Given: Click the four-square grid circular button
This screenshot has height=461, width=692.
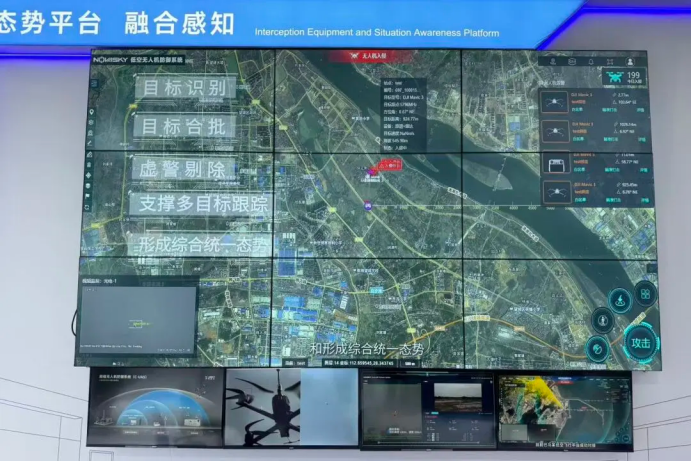Looking at the screenshot, I should coord(645,294).
